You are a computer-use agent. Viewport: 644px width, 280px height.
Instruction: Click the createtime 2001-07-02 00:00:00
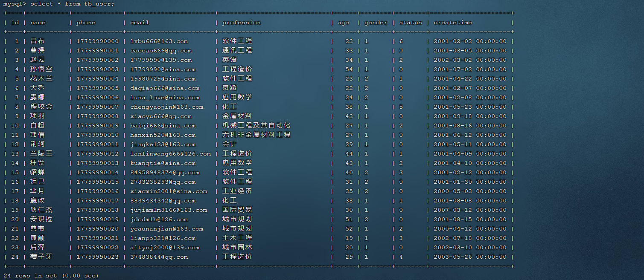tap(470, 69)
